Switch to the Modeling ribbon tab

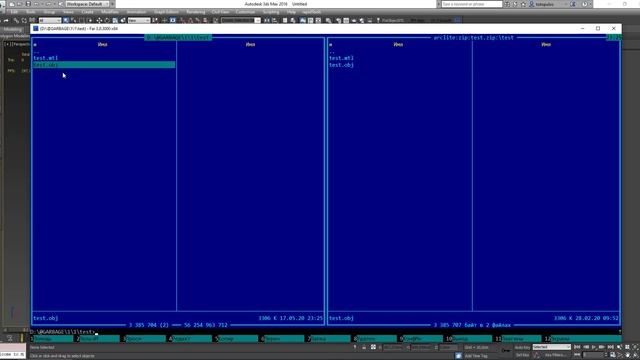point(13,29)
